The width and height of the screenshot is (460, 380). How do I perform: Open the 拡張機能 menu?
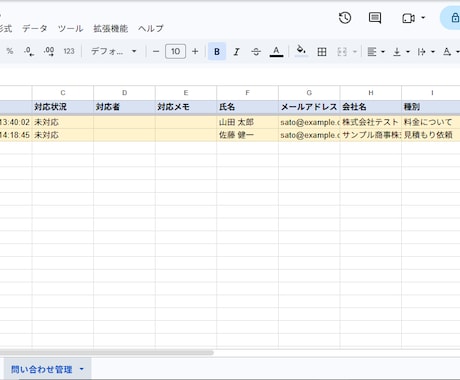click(111, 29)
